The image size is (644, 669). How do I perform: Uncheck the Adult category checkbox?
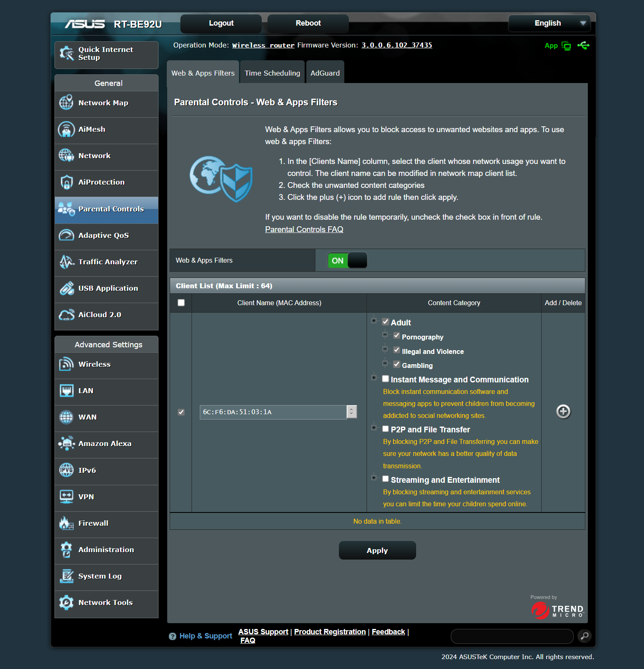click(386, 322)
